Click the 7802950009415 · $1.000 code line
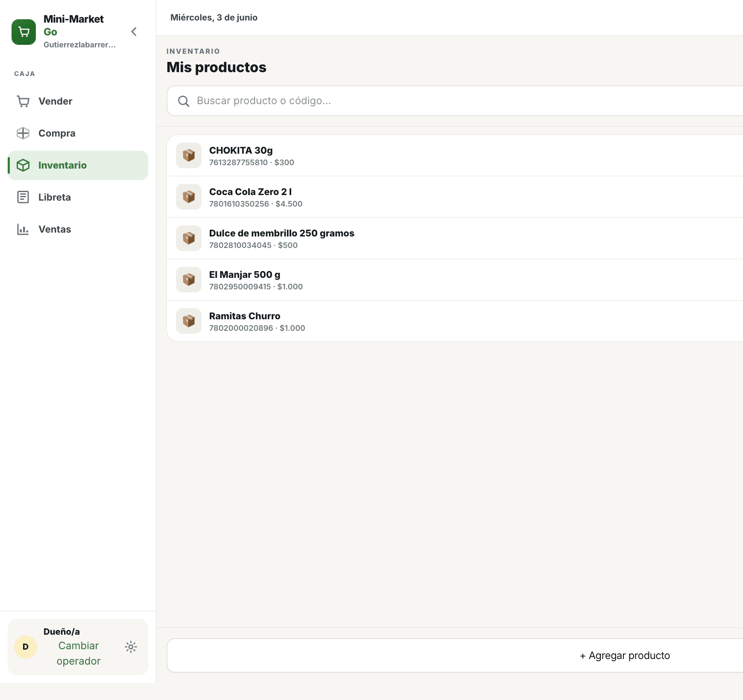The height and width of the screenshot is (700, 743). click(x=256, y=287)
